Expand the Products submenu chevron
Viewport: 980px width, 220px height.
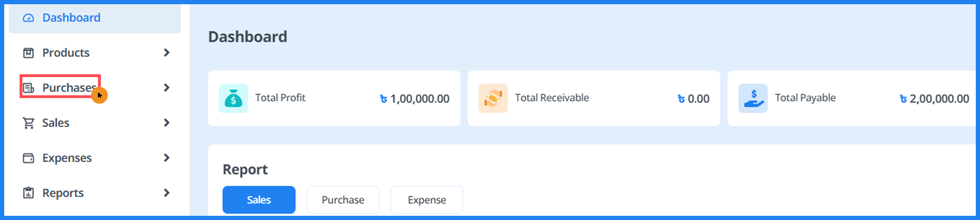pos(167,53)
